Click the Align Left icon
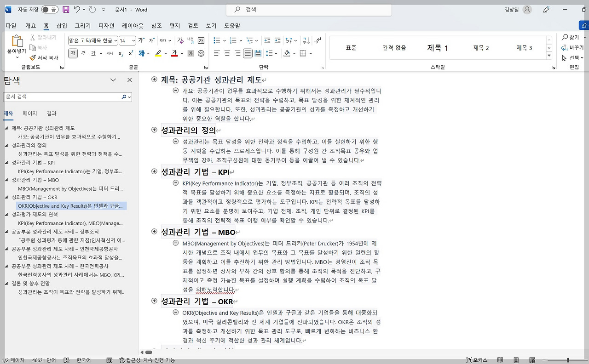The height and width of the screenshot is (364, 589). point(217,53)
